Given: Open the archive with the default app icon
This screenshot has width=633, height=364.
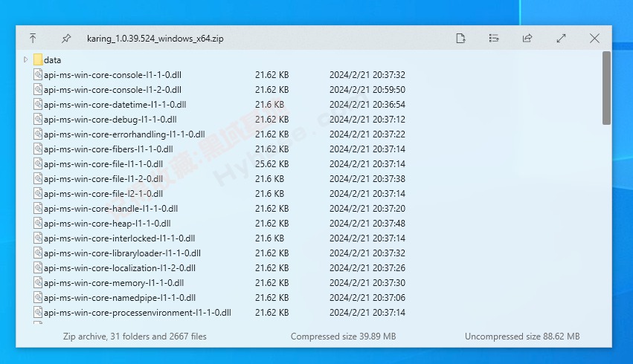Looking at the screenshot, I should (460, 39).
